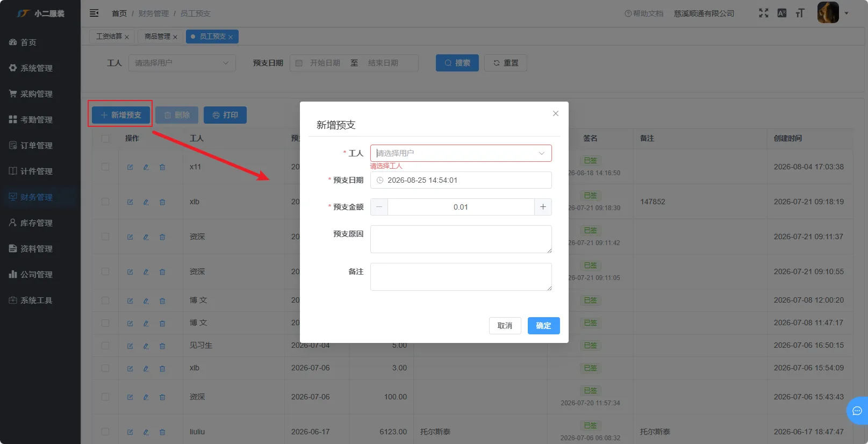Toggle the sidebar collapse hamburger icon
868x444 pixels.
click(x=94, y=13)
